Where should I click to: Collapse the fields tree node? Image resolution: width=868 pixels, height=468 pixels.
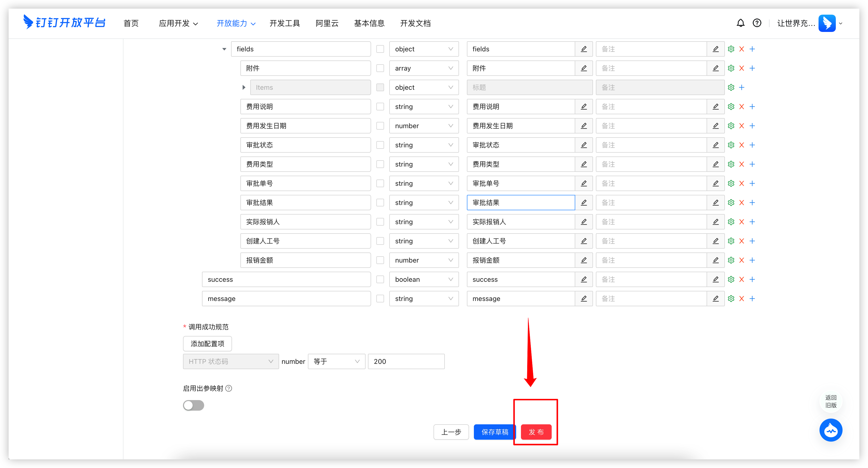(x=224, y=49)
